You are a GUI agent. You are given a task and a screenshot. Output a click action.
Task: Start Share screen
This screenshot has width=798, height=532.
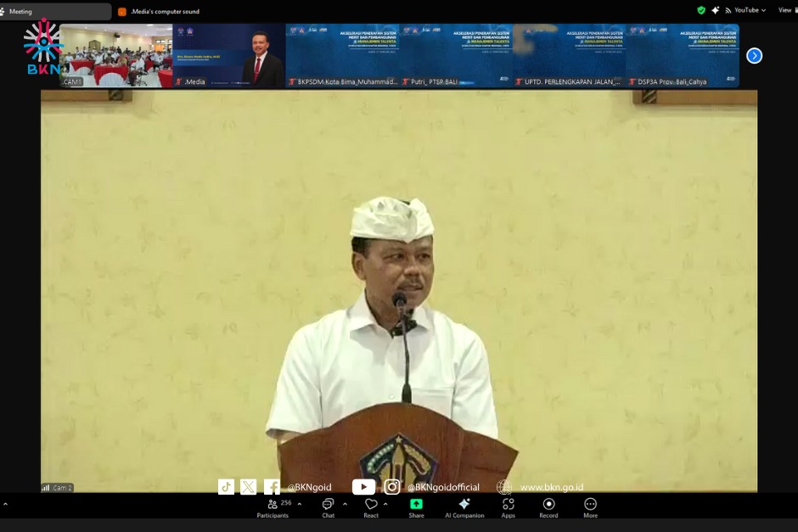coord(416,507)
